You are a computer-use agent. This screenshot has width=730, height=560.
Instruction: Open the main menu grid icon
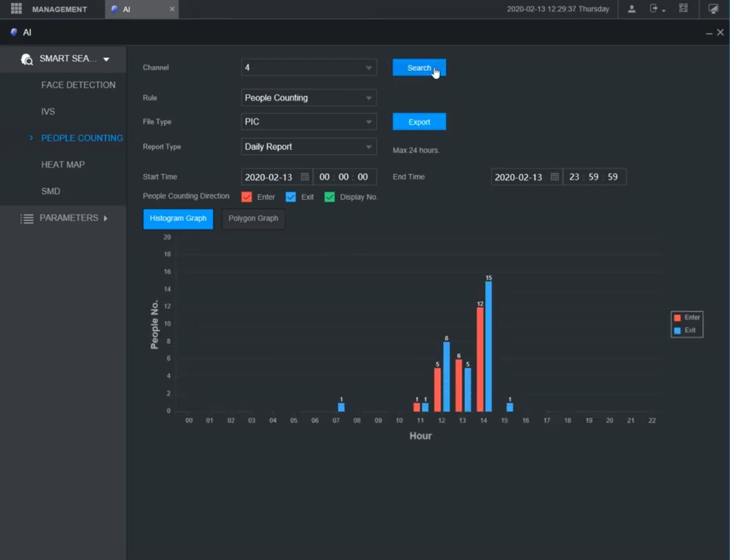(x=16, y=9)
